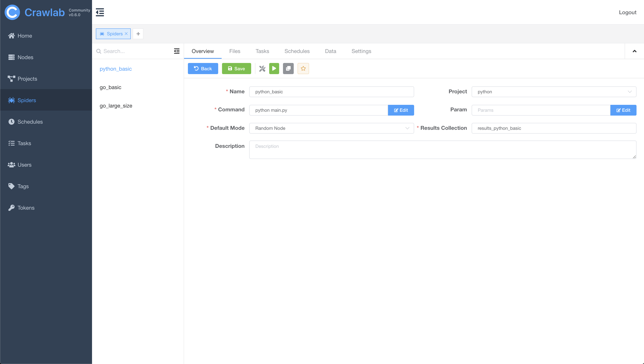Switch to the Files tab
The image size is (644, 364).
click(234, 51)
